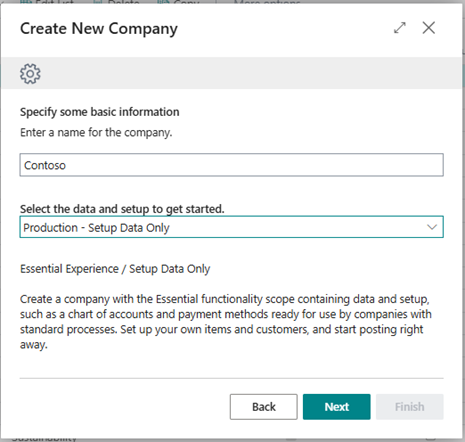Expand the dialog with the diagonal arrows icon
Viewport: 465px width, 442px height.
tap(400, 28)
